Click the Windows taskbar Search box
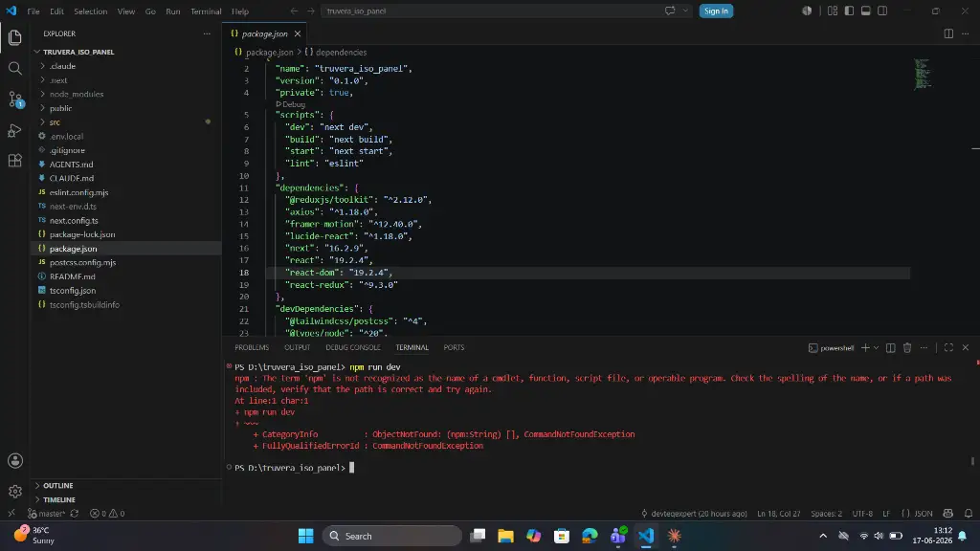This screenshot has height=551, width=980. click(391, 536)
